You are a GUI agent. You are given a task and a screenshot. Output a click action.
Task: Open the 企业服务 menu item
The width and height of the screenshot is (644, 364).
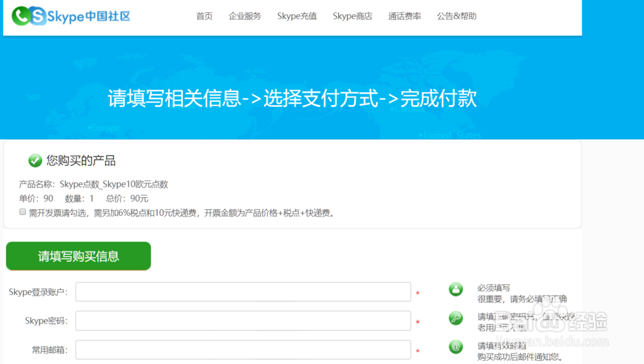(245, 16)
